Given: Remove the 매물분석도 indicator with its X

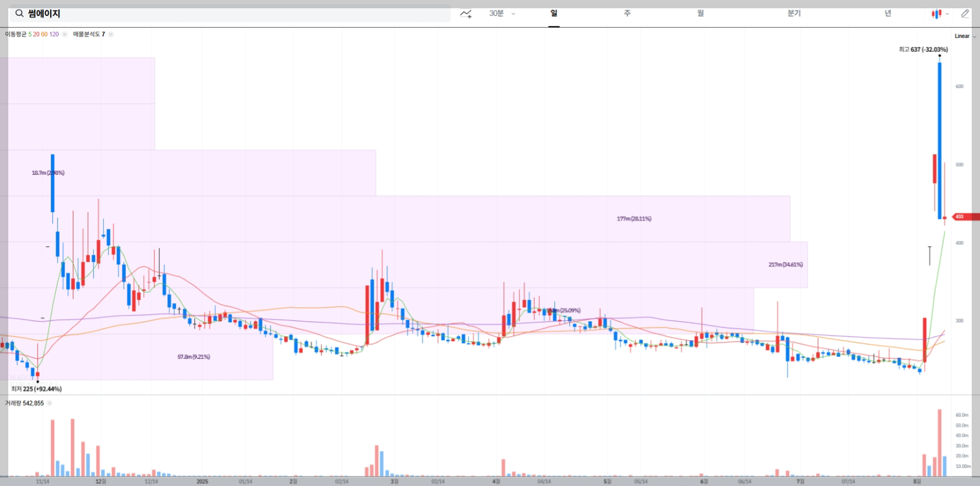Looking at the screenshot, I should (x=111, y=34).
